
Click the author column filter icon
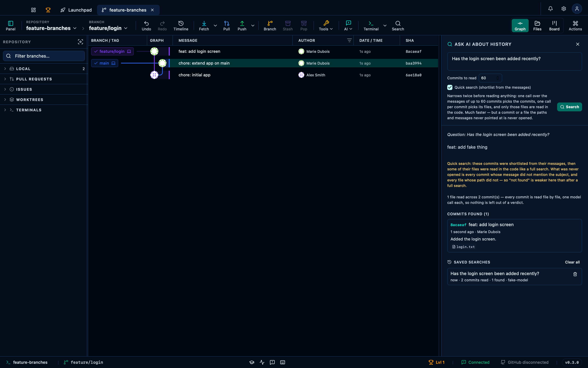tap(349, 40)
